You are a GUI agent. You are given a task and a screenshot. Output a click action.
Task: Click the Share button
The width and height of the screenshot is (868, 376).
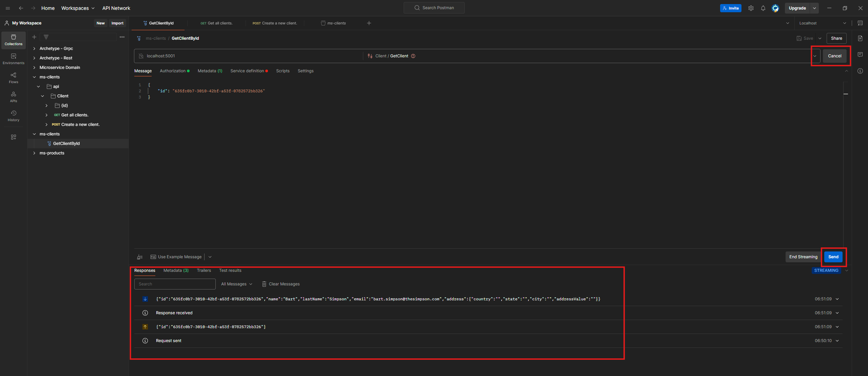pos(836,38)
